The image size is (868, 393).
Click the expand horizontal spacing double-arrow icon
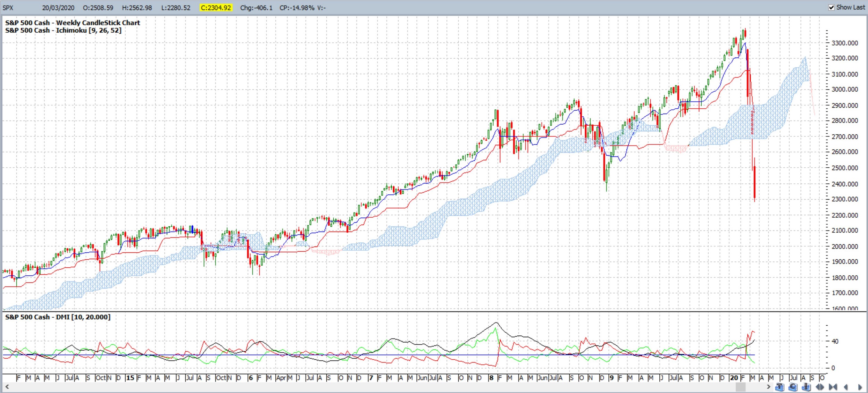pos(820,387)
